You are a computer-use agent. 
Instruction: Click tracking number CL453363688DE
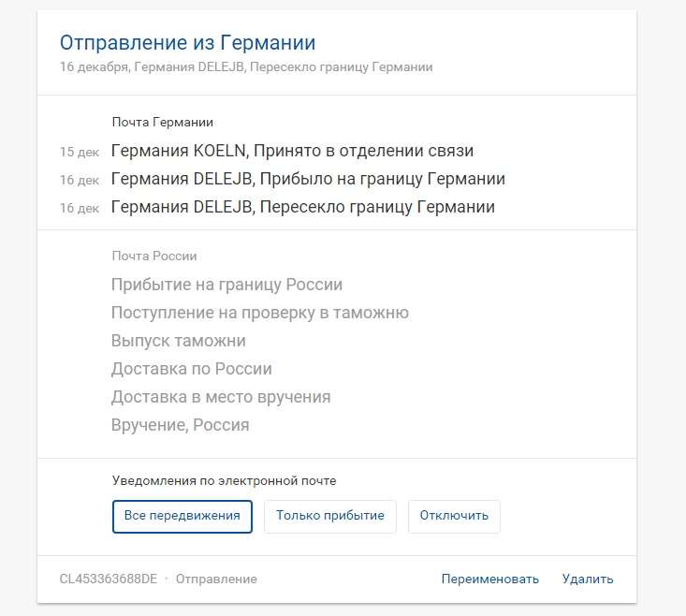point(109,579)
